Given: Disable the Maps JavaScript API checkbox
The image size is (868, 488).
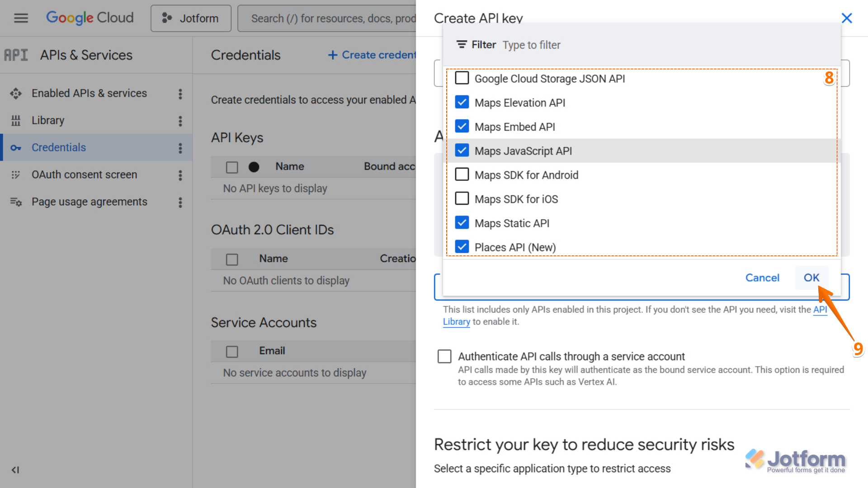Looking at the screenshot, I should click(x=462, y=150).
